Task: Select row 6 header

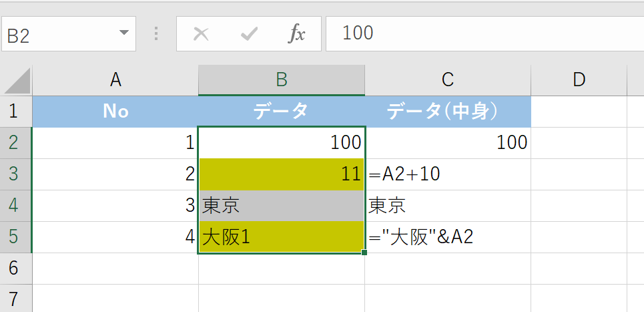Action: [x=15, y=269]
